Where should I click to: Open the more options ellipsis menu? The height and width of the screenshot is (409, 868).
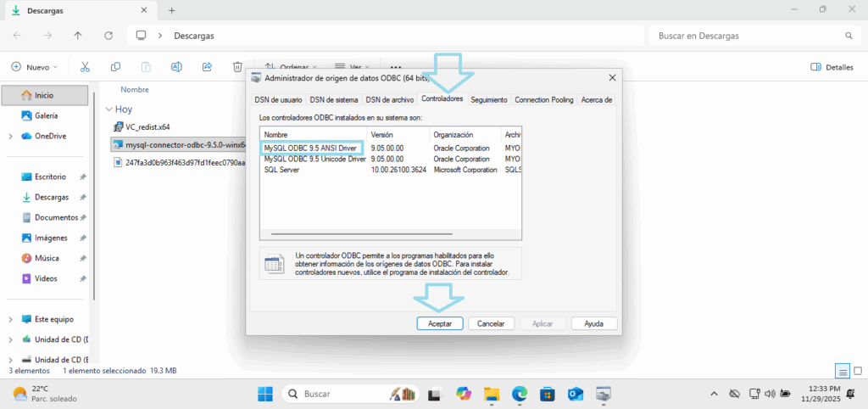tap(395, 67)
